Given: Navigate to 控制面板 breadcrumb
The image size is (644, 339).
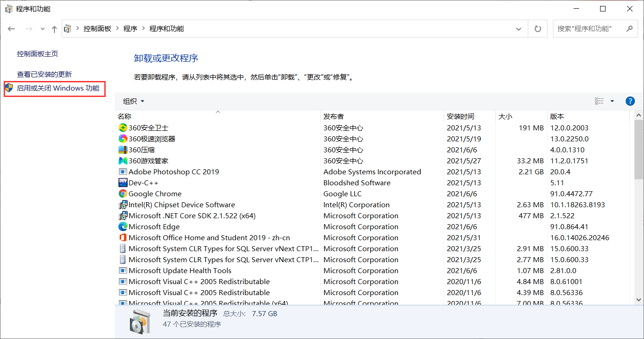Looking at the screenshot, I should (x=97, y=29).
